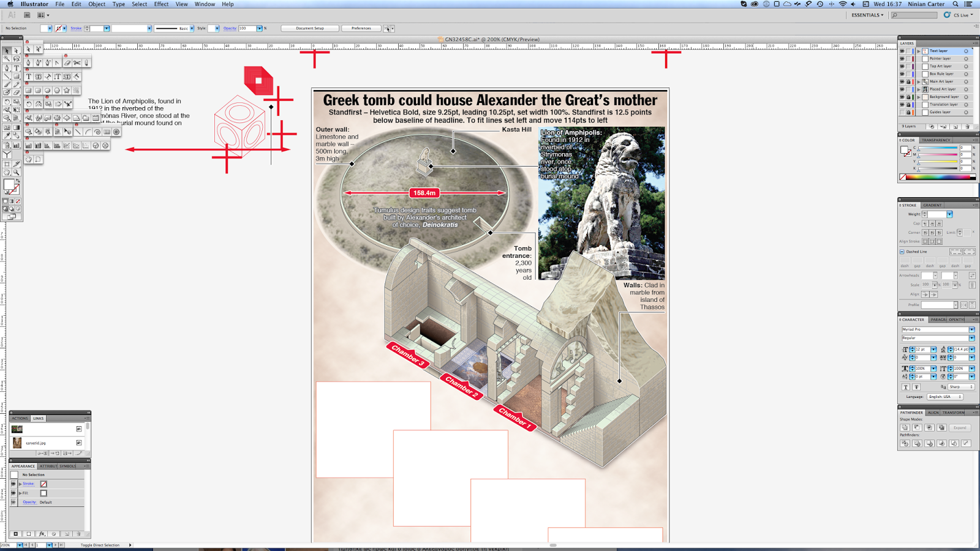Unlock the Background layer

coord(908,97)
